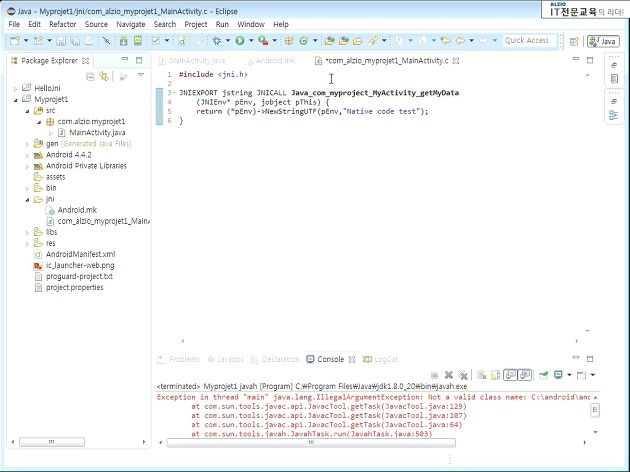Close the com_alzio_myprojet1_MainActivity.c tab
This screenshot has width=630, height=472.
[456, 61]
